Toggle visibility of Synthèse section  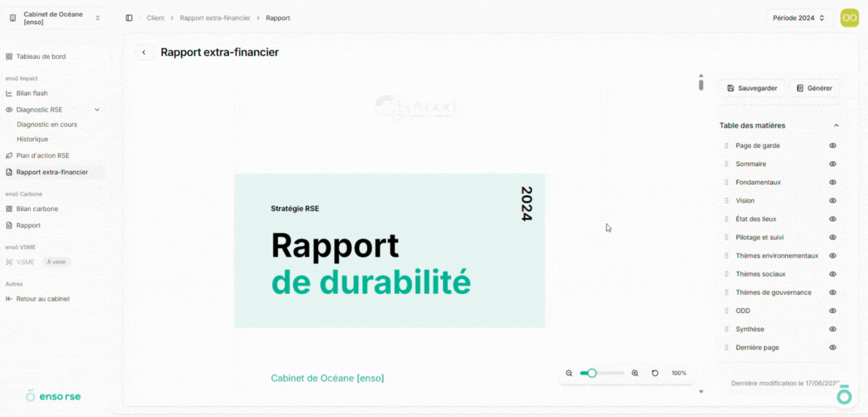point(833,329)
